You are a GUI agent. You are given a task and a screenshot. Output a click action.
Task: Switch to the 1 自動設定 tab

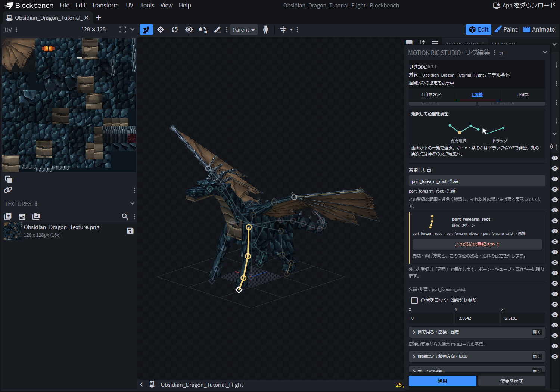[x=431, y=94]
